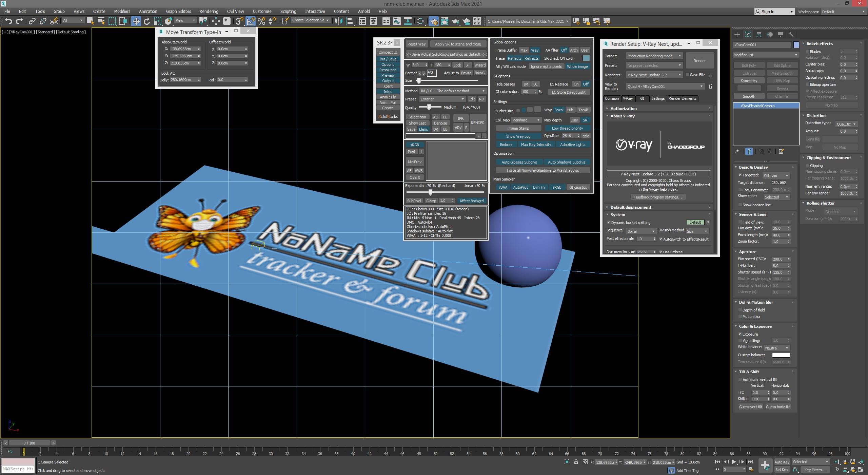Viewport: 868px width, 475px height.
Task: Open the Render Setup teapot icon
Action: coord(433,21)
